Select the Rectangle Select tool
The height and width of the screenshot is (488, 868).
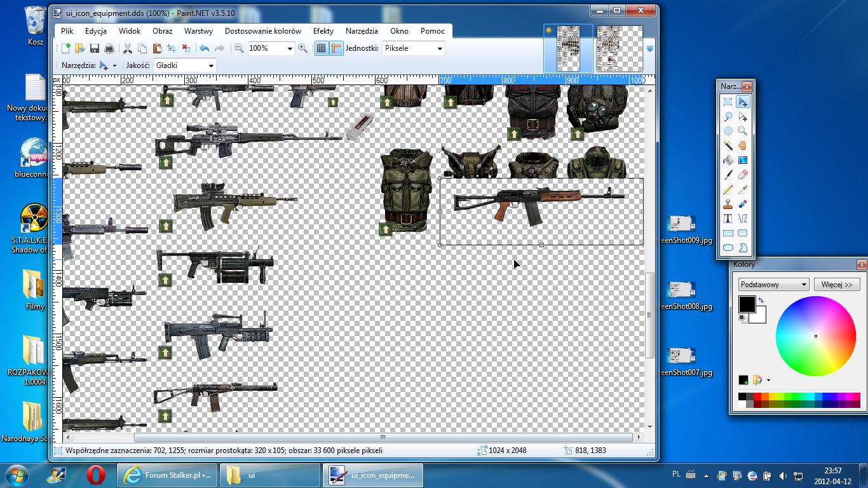coord(728,102)
